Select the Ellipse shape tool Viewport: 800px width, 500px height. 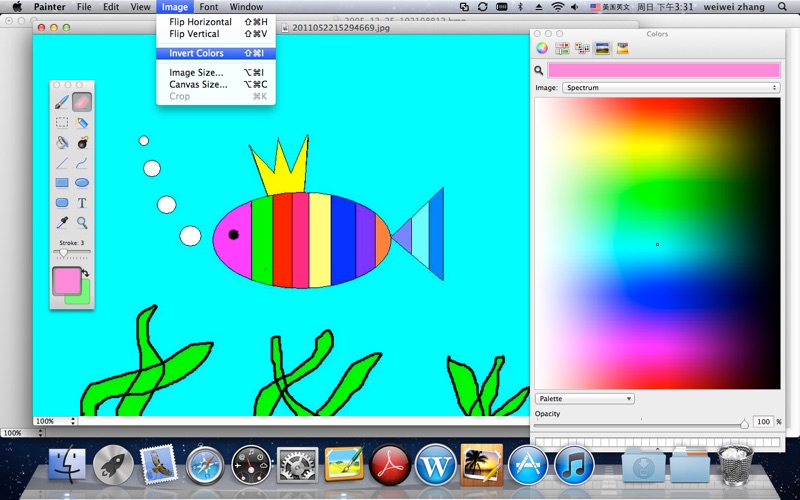point(82,183)
